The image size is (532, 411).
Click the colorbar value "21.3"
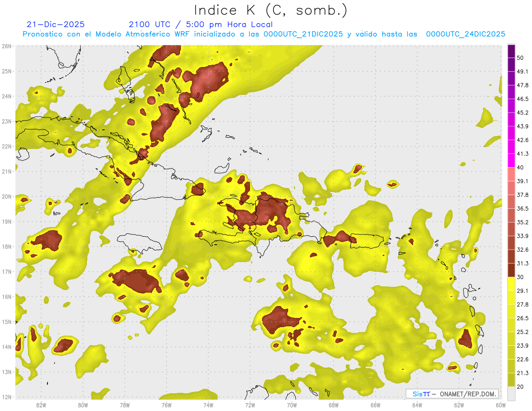click(x=523, y=373)
